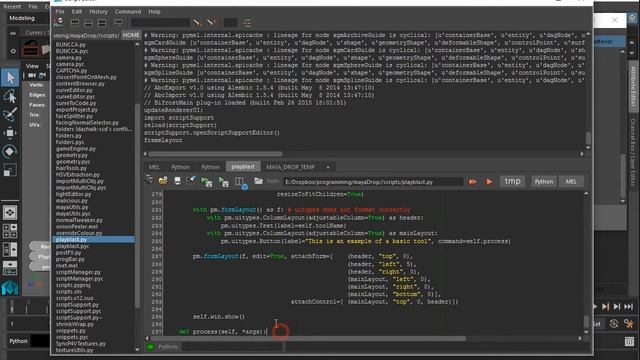Execute all with the double red arrow
This screenshot has height=360, width=640.
tap(473, 181)
